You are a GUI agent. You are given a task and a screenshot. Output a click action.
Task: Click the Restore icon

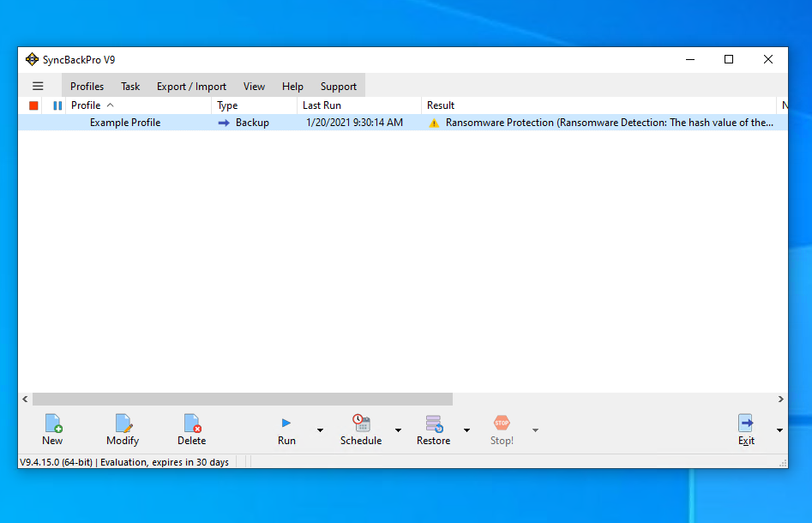434,423
